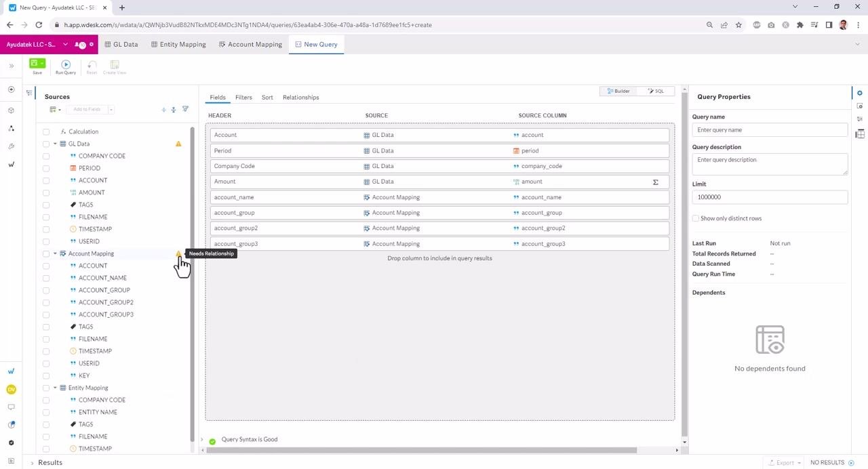Expand the Results panel chevron

click(32, 463)
